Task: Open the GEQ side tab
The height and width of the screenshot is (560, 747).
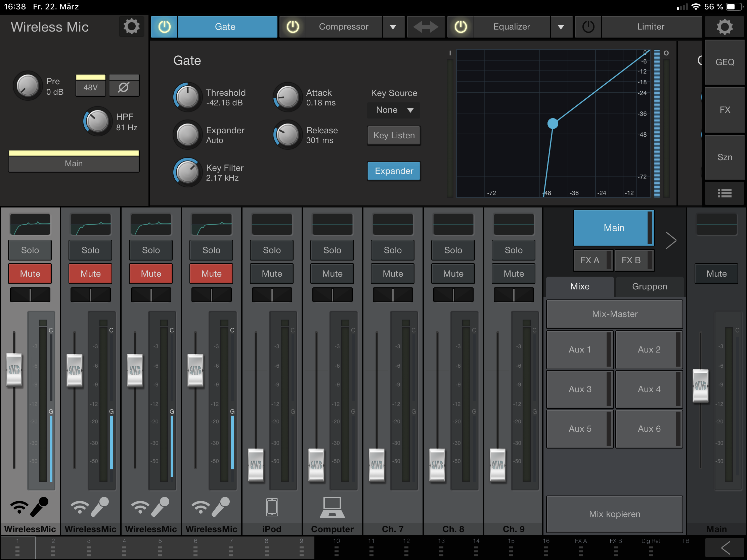Action: click(x=724, y=62)
